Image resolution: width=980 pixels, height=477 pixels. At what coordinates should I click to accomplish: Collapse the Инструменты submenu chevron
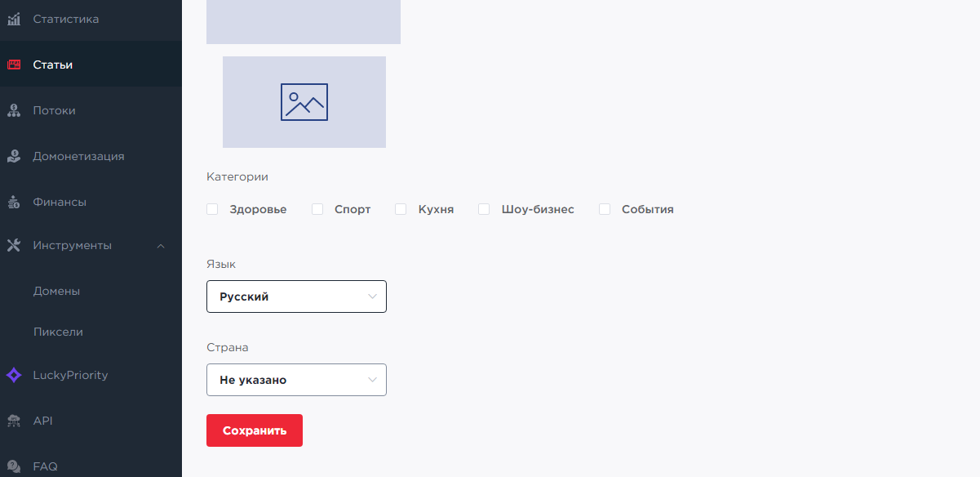161,246
